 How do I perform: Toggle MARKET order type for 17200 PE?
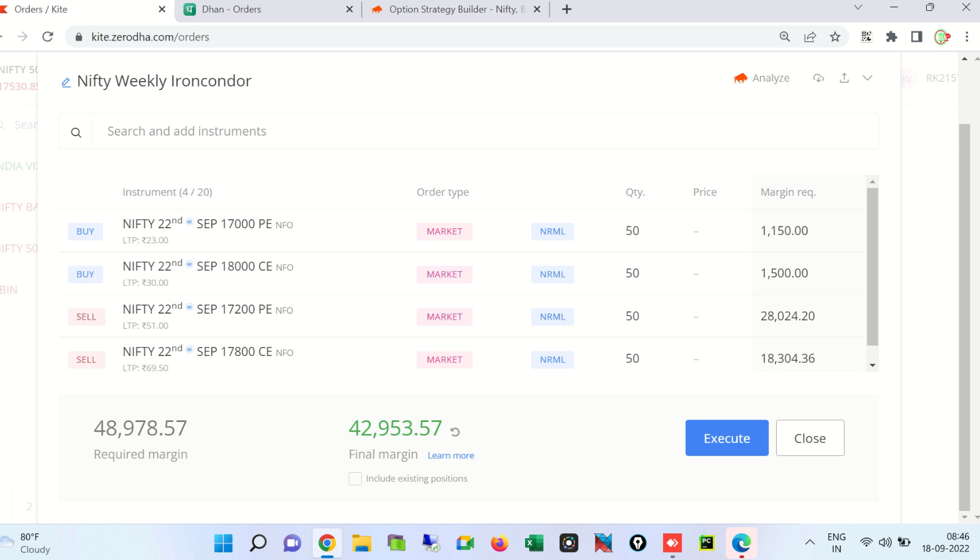(445, 317)
